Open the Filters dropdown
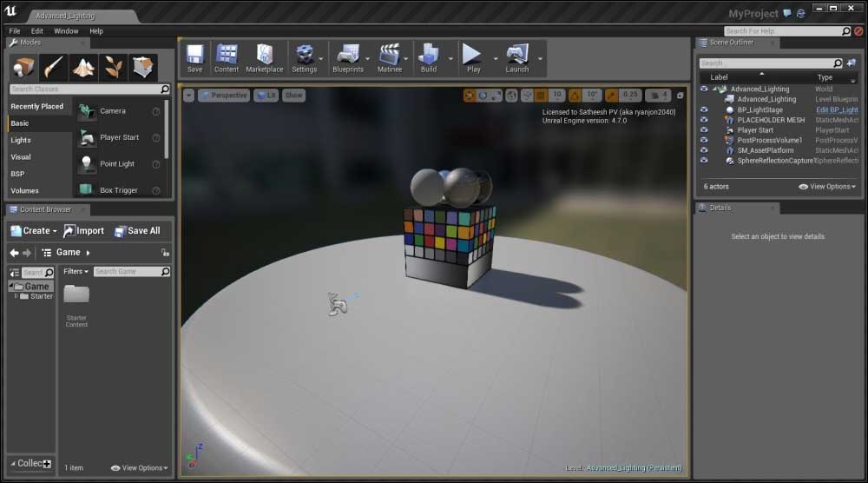This screenshot has height=483, width=868. 76,271
